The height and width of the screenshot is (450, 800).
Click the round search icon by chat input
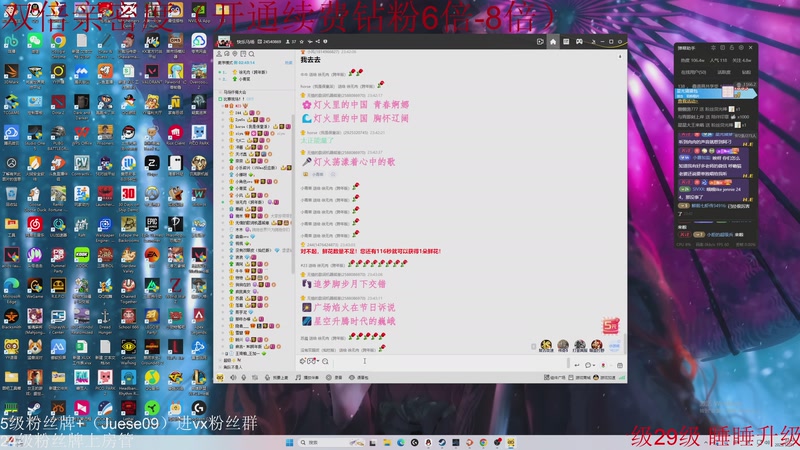click(325, 361)
